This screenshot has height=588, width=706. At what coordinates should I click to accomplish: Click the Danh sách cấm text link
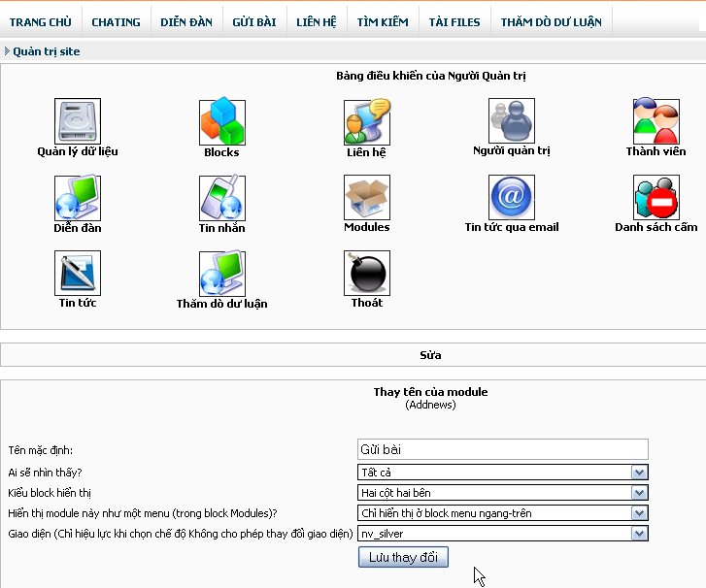coord(656,227)
